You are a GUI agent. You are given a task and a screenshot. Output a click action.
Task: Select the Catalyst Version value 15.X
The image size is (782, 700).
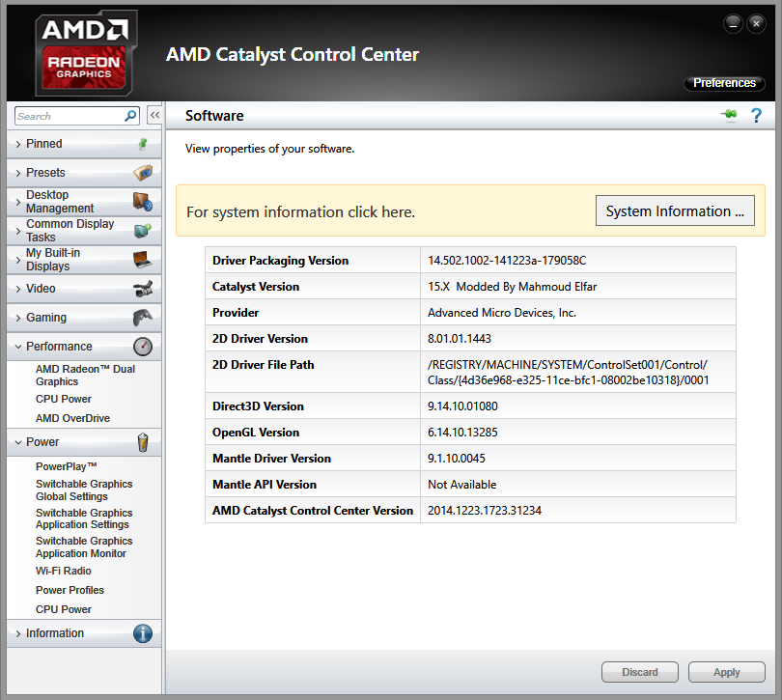pos(513,287)
